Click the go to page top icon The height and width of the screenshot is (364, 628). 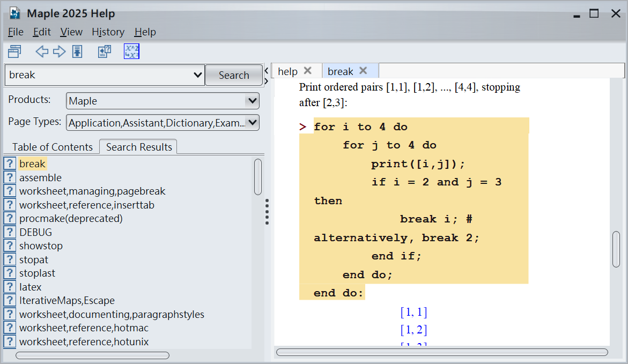77,51
